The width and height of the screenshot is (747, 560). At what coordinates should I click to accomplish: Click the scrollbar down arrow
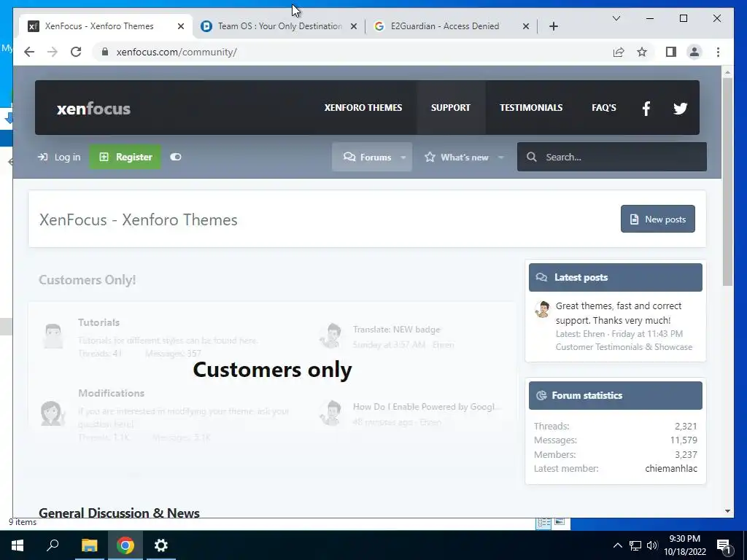tap(727, 511)
